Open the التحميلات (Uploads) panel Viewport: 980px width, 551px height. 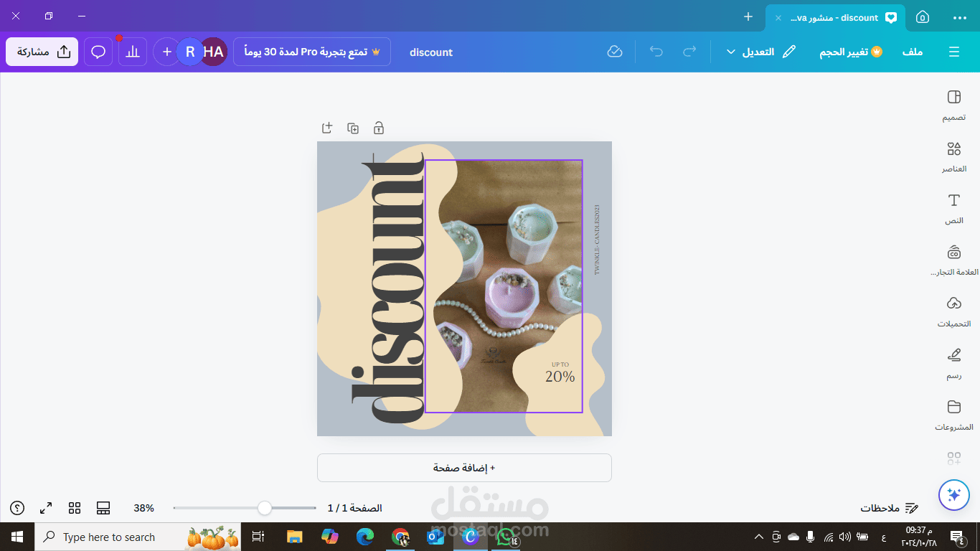pos(953,312)
